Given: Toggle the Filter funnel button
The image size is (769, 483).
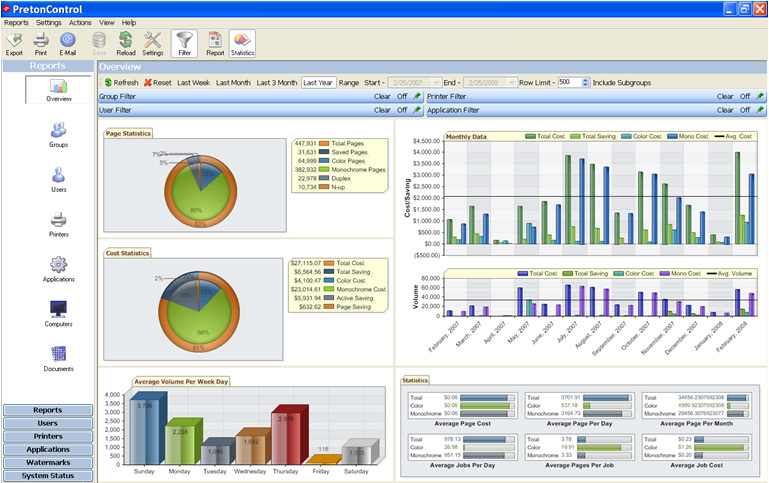Looking at the screenshot, I should [184, 44].
